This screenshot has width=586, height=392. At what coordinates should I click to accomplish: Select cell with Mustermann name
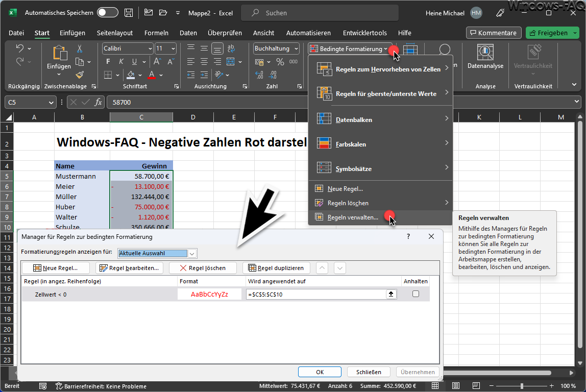(82, 176)
